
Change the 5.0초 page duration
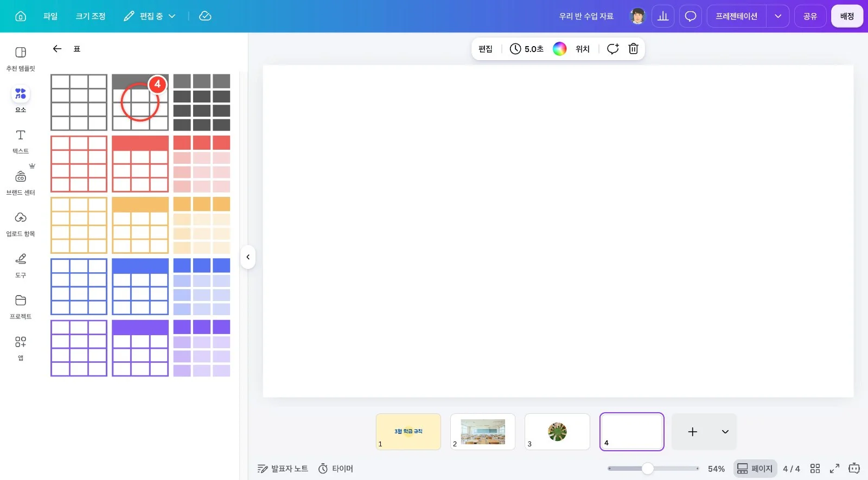[x=526, y=49]
